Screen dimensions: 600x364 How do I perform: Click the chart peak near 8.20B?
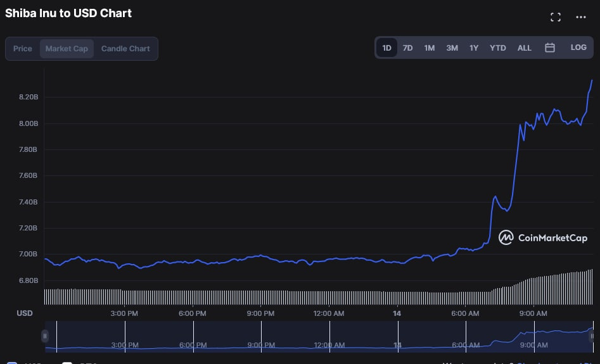coord(592,80)
